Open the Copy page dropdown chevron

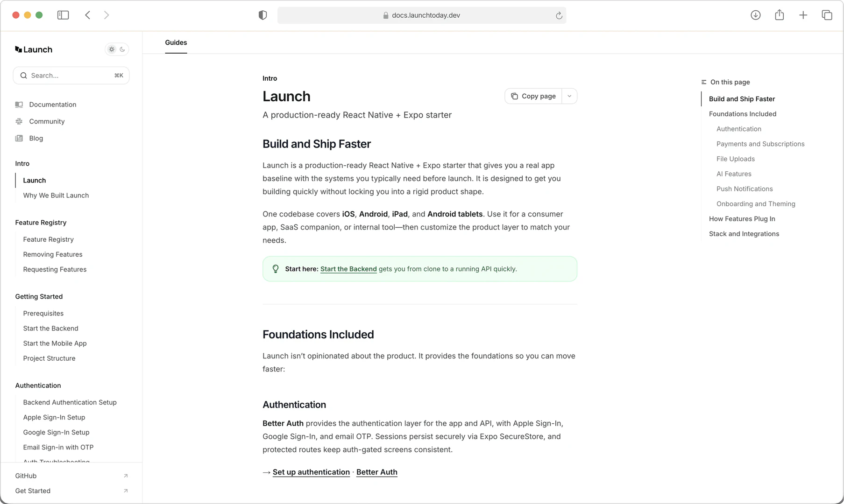569,96
